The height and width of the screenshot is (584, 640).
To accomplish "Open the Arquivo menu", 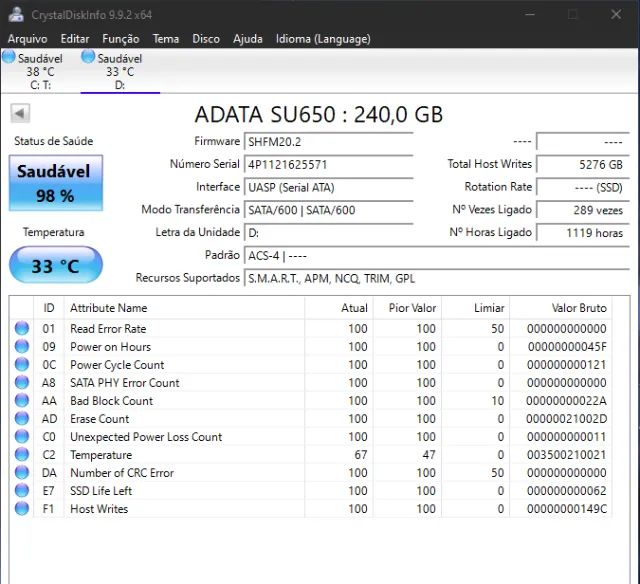I will [x=27, y=39].
